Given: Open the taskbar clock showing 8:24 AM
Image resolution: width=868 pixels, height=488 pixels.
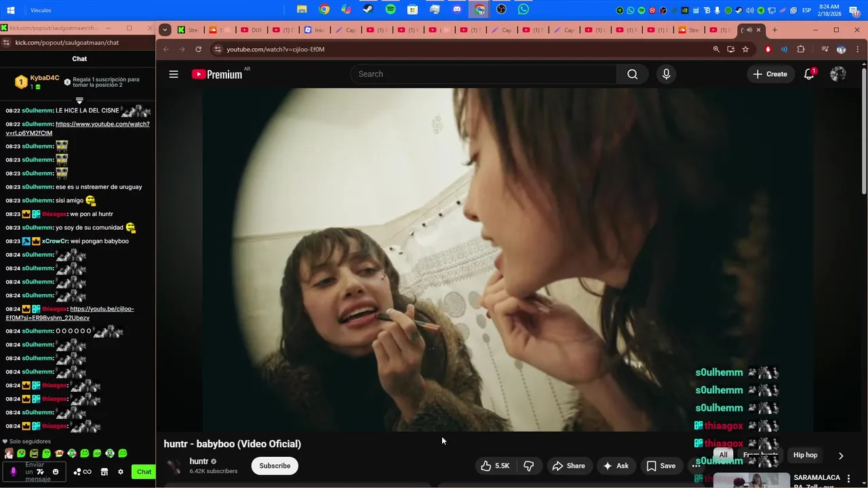Looking at the screenshot, I should coord(829,10).
